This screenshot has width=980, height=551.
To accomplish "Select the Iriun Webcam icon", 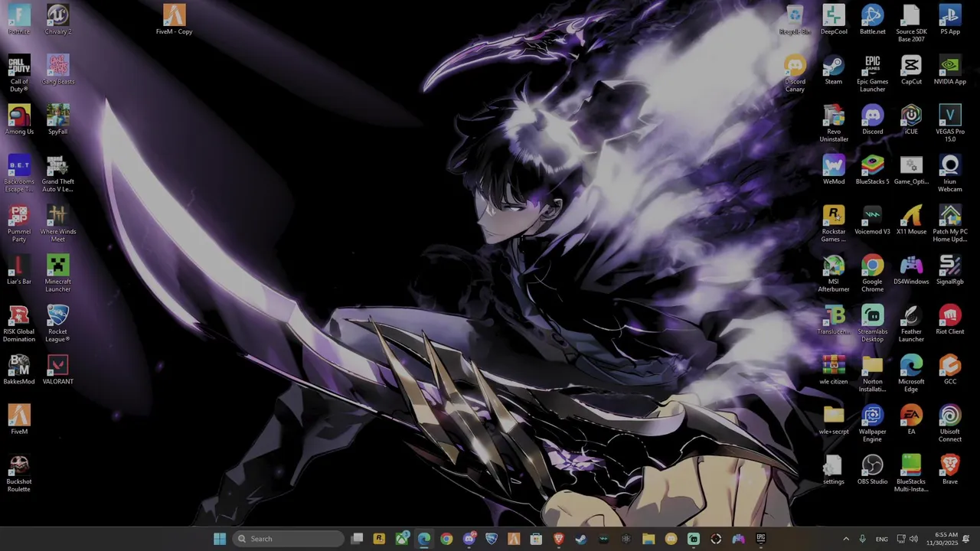I will pyautogui.click(x=950, y=173).
